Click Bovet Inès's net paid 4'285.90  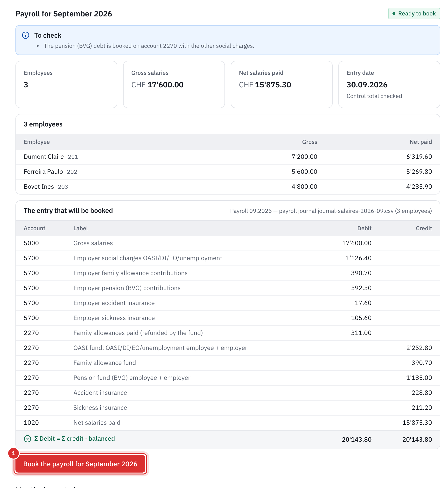[x=419, y=187]
